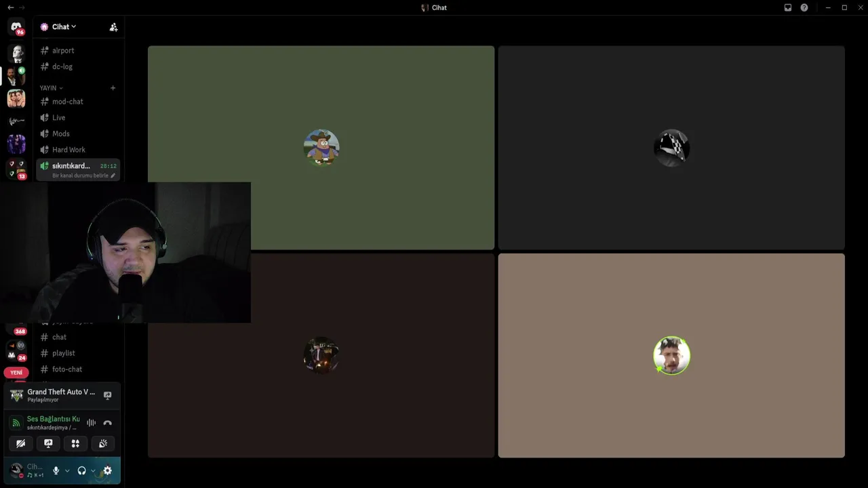Toggle noise suppression waveform icon
The width and height of the screenshot is (868, 488).
[x=91, y=423]
